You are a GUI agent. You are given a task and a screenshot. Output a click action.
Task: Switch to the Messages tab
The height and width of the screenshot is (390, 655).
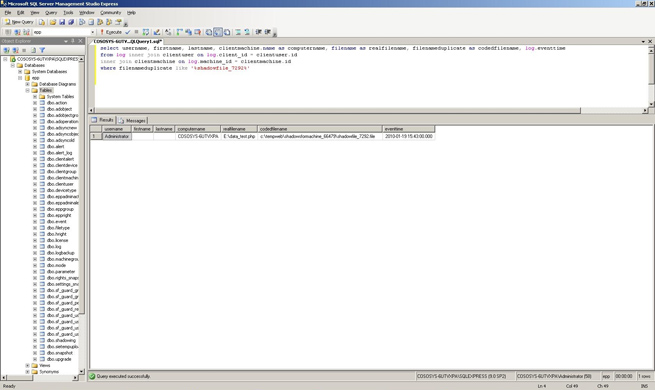132,120
